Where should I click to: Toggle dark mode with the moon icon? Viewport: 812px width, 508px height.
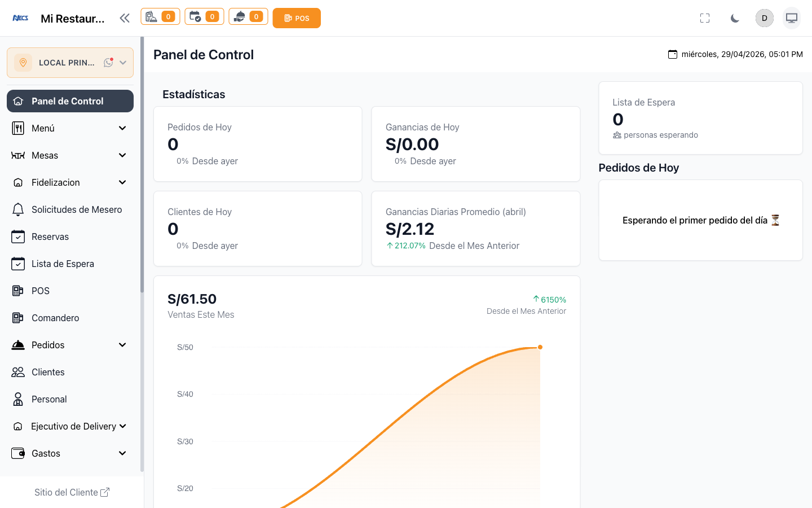click(735, 18)
